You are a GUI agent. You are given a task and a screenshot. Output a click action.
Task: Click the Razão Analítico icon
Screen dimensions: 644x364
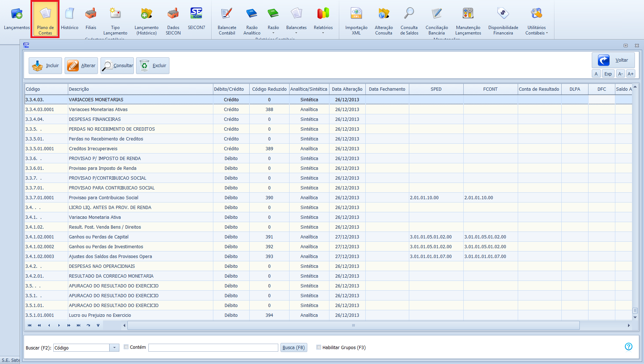[x=252, y=21]
